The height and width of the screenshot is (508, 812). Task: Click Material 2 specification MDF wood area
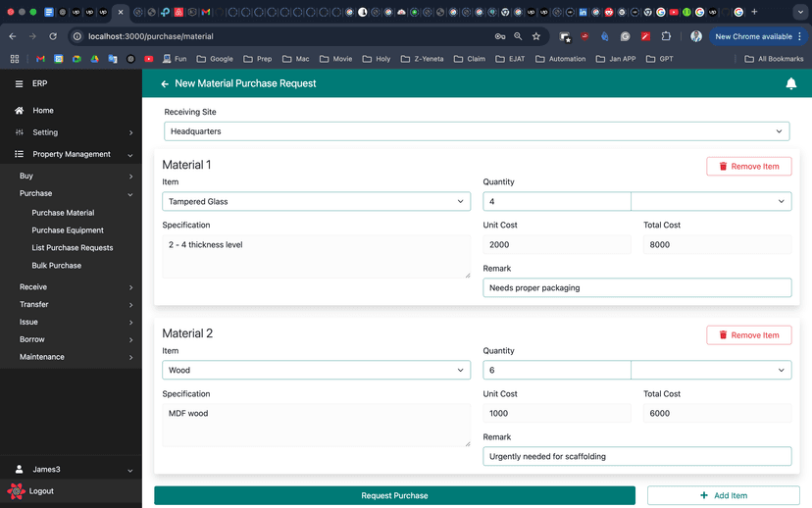coord(317,426)
